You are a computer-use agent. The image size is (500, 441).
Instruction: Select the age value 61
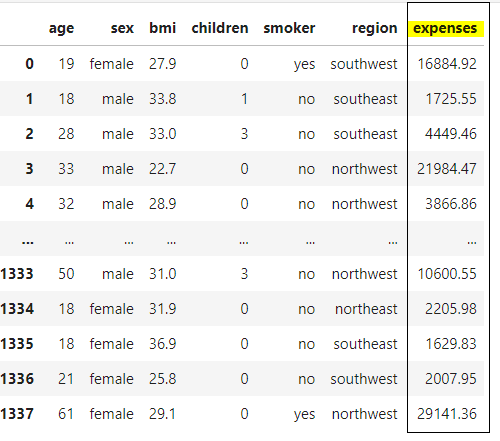coord(66,414)
